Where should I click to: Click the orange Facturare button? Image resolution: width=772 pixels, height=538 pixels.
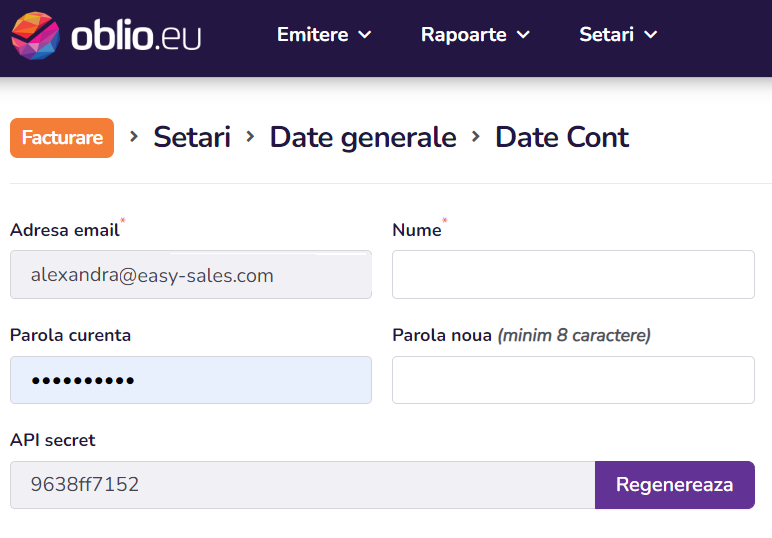[62, 138]
